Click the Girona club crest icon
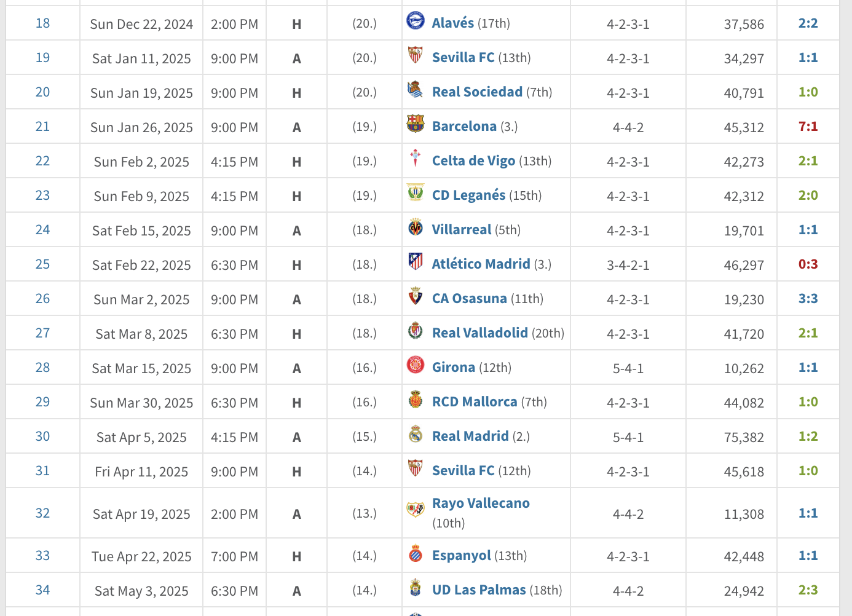Viewport: 852px width, 616px height. click(416, 365)
